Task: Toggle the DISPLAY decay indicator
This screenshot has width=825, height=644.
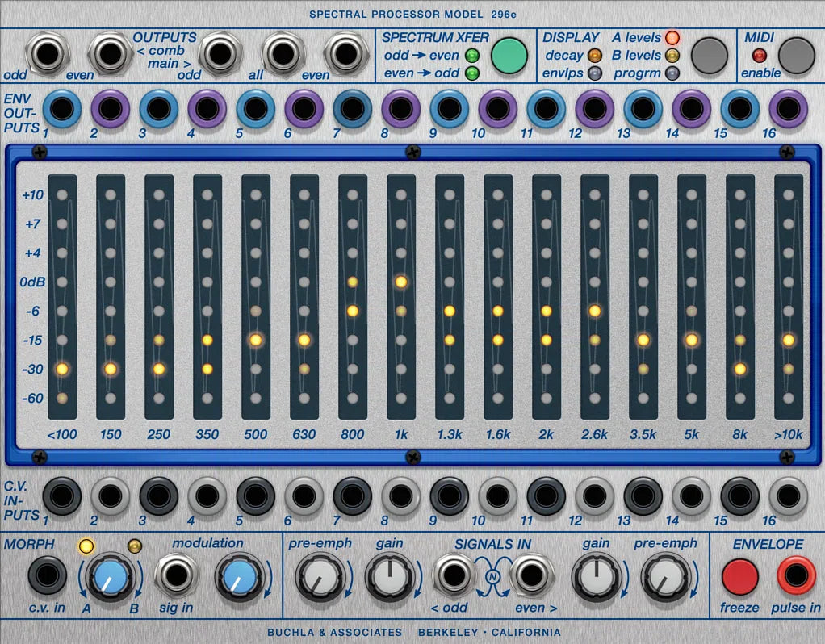Action: point(597,56)
